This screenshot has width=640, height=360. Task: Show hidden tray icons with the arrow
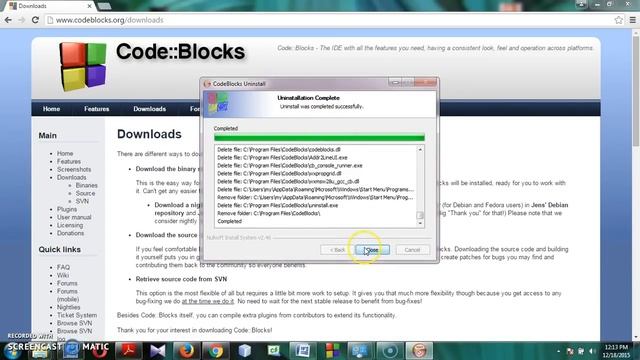click(558, 351)
